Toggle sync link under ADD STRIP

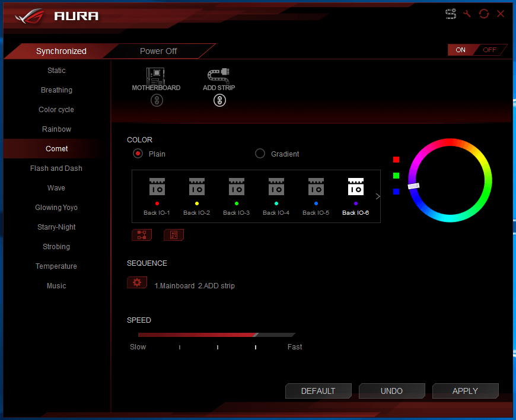tap(219, 100)
